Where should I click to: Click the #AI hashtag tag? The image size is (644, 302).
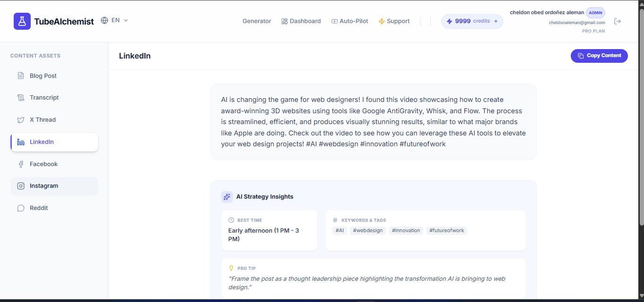[x=339, y=230]
